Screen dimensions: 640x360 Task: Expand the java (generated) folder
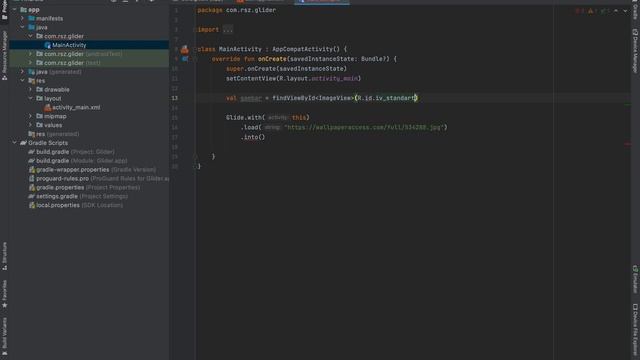[x=22, y=72]
